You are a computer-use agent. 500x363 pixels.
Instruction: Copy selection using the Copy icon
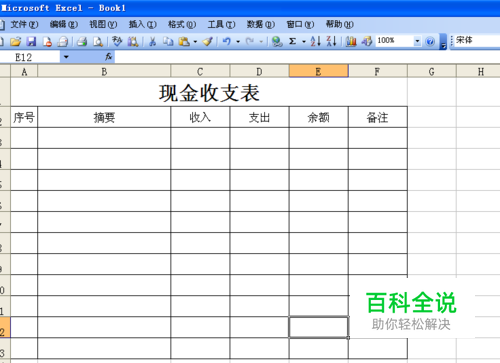[x=168, y=41]
